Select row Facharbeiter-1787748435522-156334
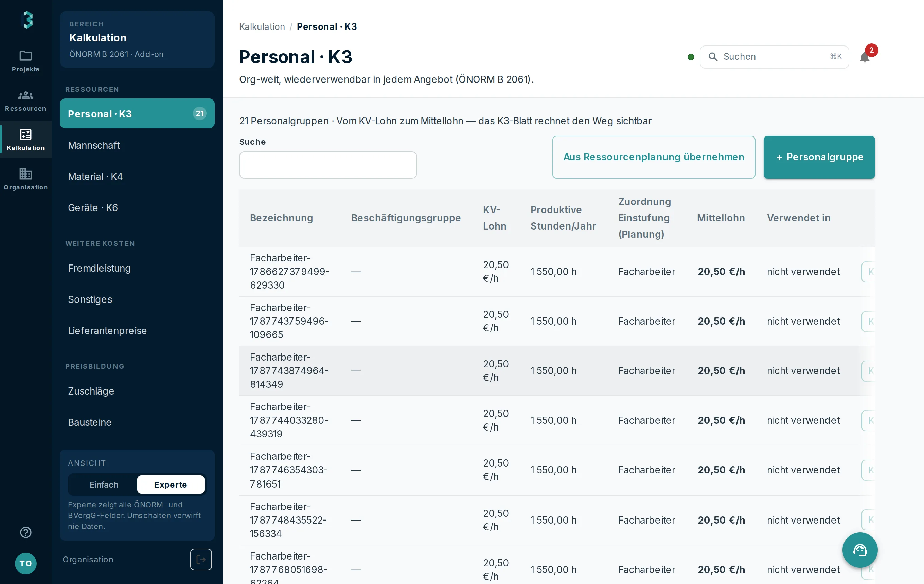 [x=557, y=520]
